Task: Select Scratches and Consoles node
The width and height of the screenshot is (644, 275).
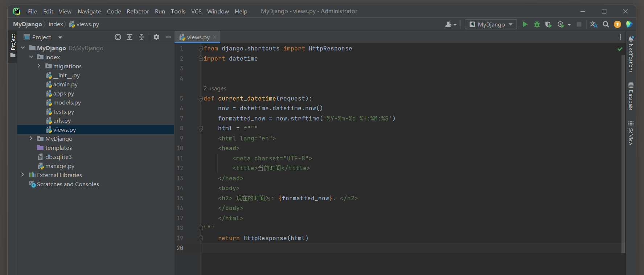Action: [64, 184]
